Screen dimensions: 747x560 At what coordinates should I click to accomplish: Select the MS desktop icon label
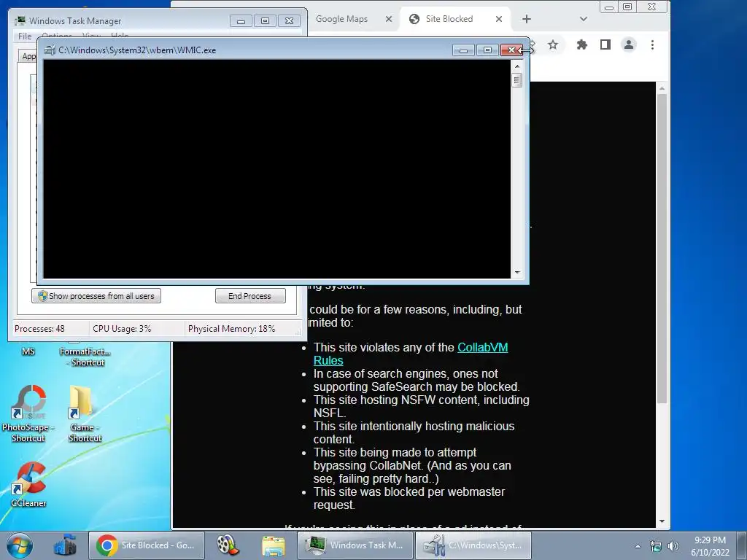[28, 351]
